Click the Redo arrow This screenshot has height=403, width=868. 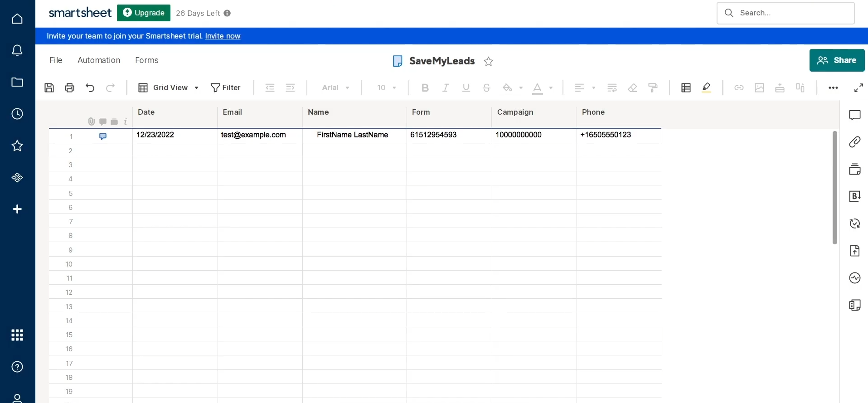[x=110, y=87]
